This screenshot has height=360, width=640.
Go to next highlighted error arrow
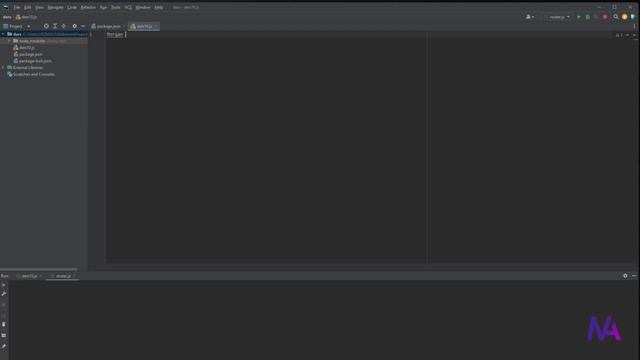[634, 35]
